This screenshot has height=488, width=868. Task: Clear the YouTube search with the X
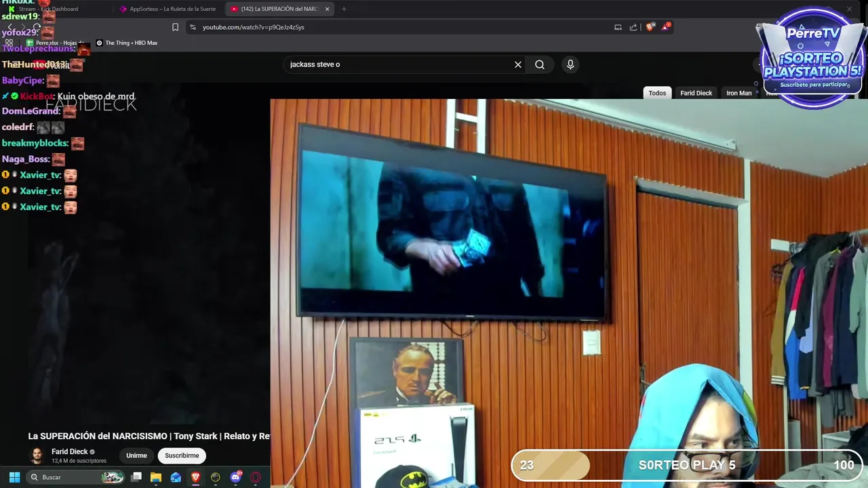point(518,64)
